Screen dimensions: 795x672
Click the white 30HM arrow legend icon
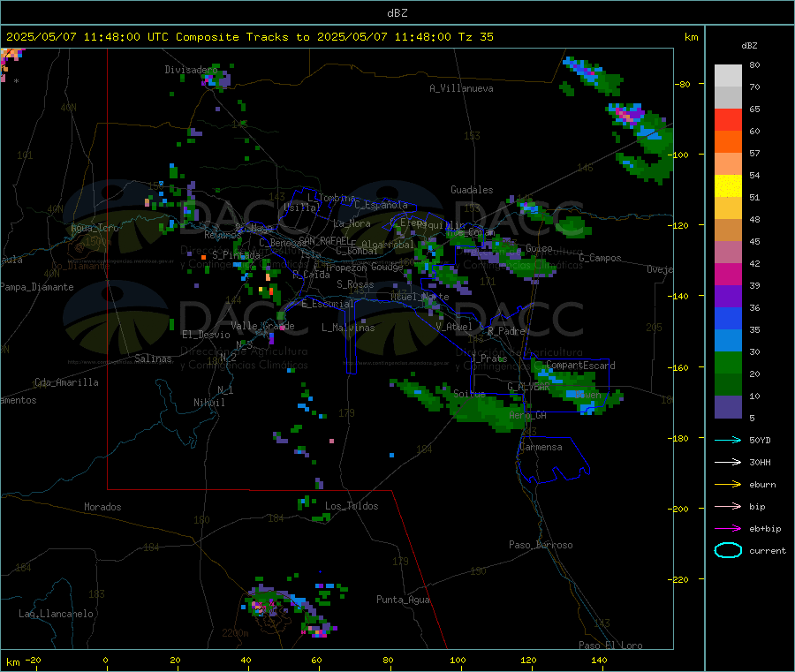click(728, 462)
